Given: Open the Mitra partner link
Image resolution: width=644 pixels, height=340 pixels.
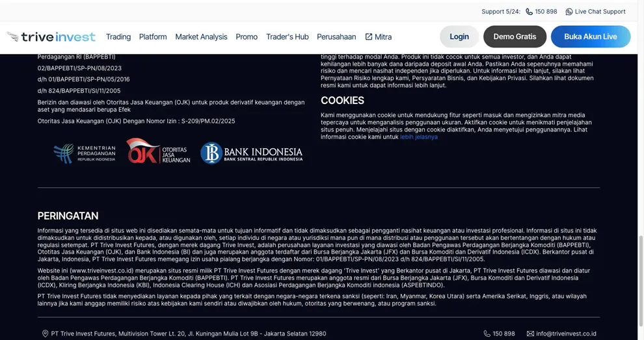Looking at the screenshot, I should [x=378, y=36].
